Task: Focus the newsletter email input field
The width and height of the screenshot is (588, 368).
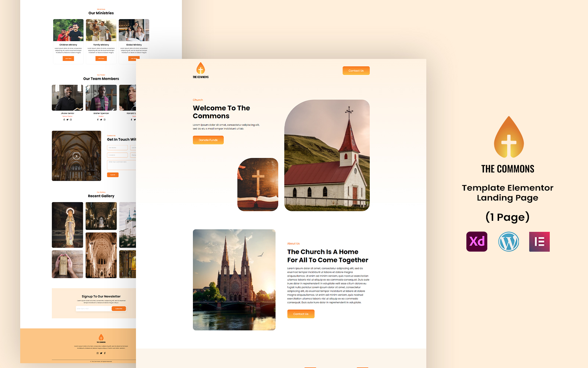Action: point(93,309)
